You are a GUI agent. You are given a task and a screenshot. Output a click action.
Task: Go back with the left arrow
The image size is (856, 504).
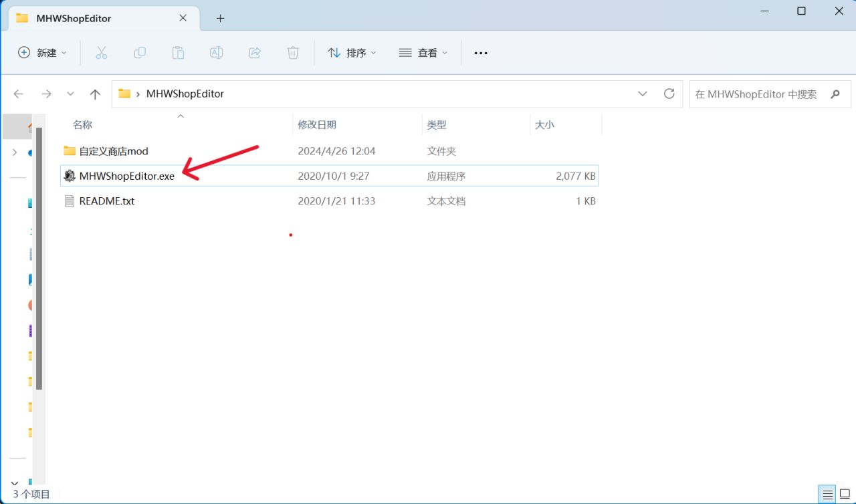(x=19, y=94)
